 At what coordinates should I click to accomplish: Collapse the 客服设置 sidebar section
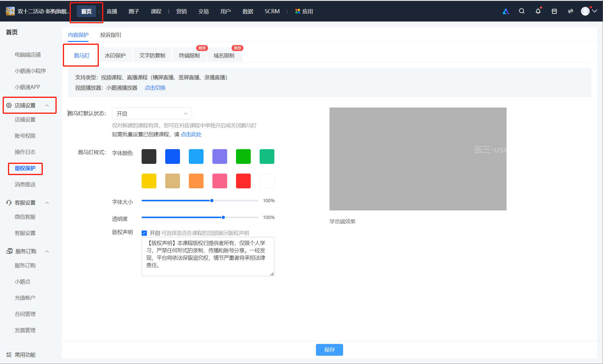(x=47, y=203)
